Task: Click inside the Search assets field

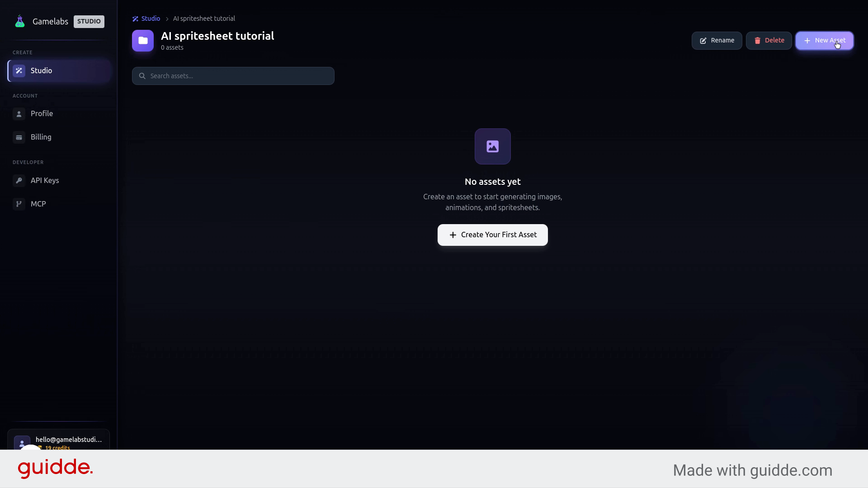Action: tap(233, 76)
